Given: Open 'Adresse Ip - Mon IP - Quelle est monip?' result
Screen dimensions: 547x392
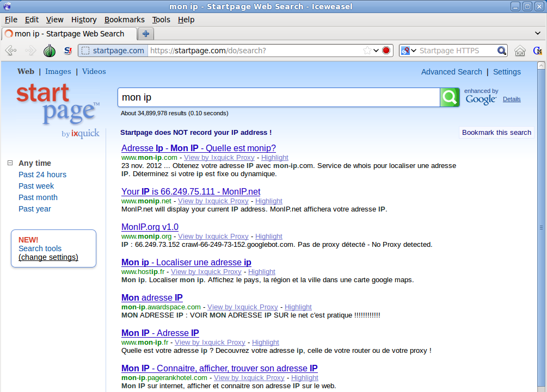Looking at the screenshot, I should [199, 148].
